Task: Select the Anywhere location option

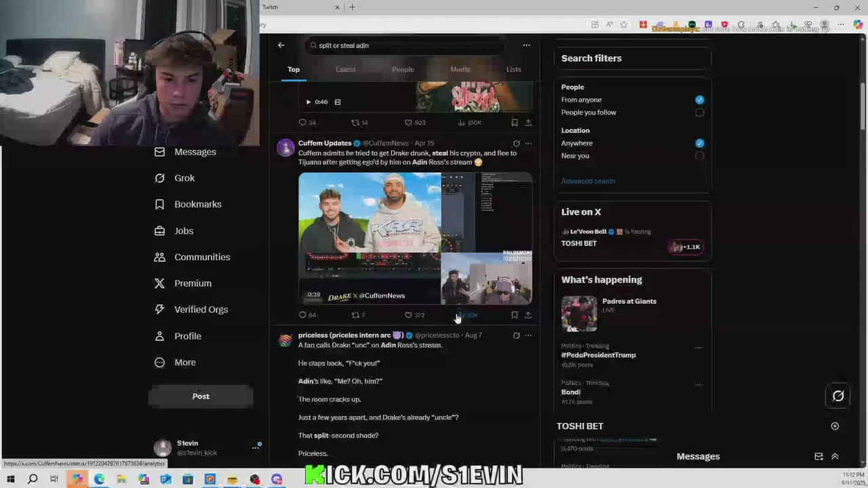Action: pyautogui.click(x=699, y=143)
